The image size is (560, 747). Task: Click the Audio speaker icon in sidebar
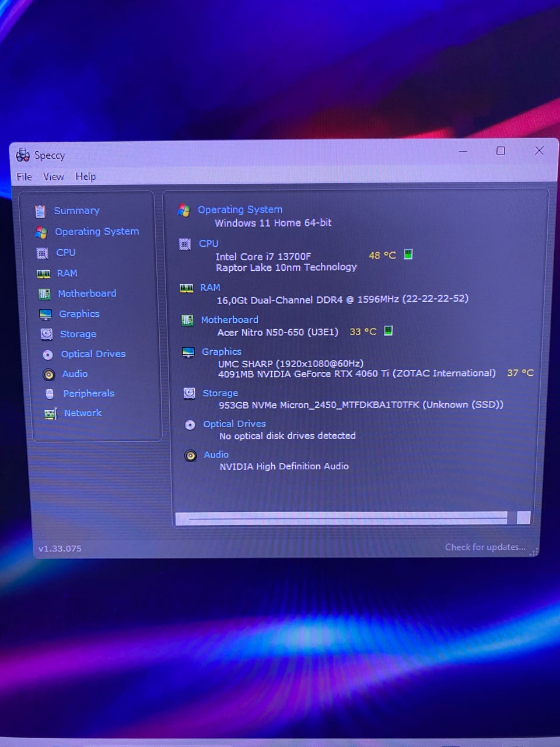49,374
